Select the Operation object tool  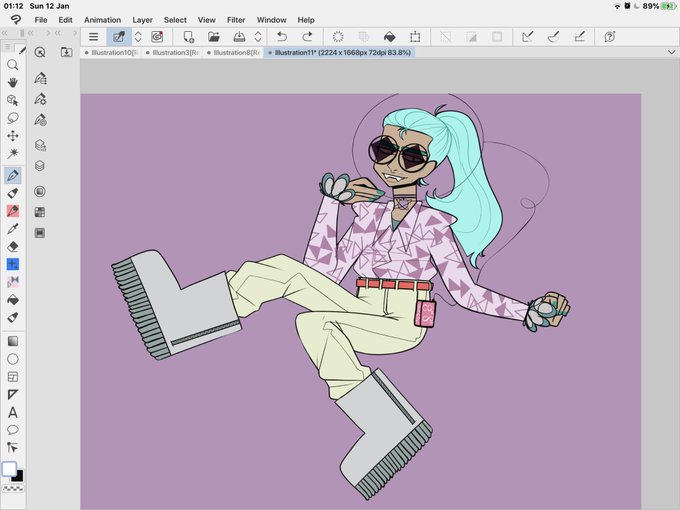point(13,100)
